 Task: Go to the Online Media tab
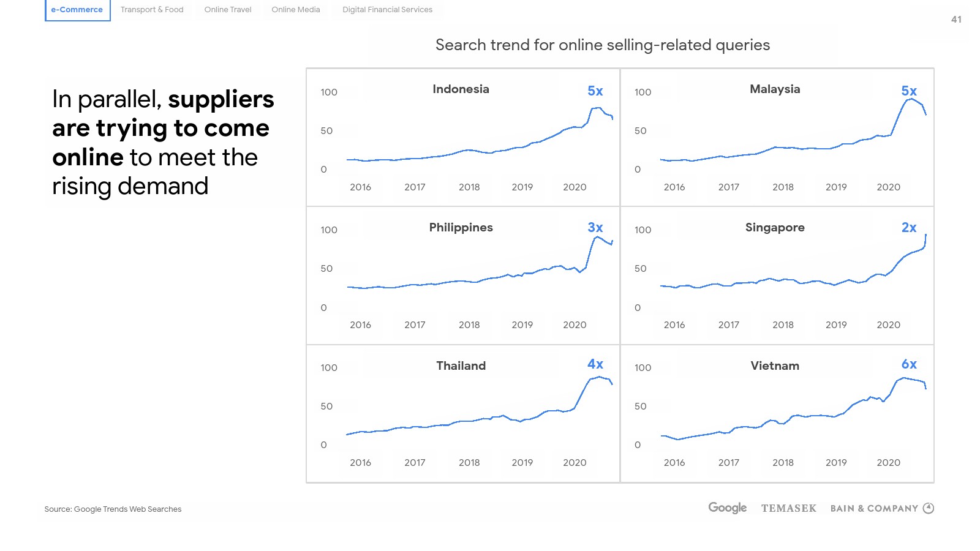[296, 10]
